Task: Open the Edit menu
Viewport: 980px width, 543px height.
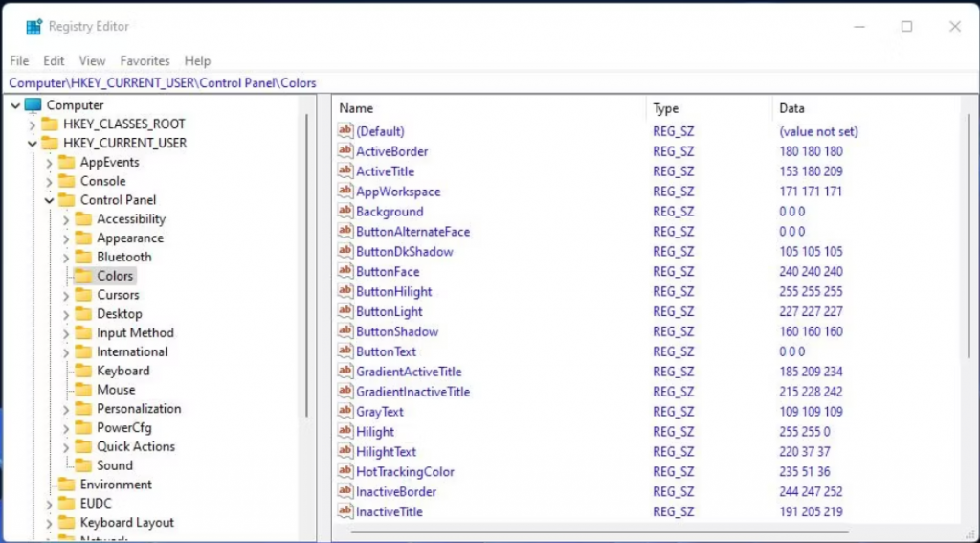Action: point(54,60)
